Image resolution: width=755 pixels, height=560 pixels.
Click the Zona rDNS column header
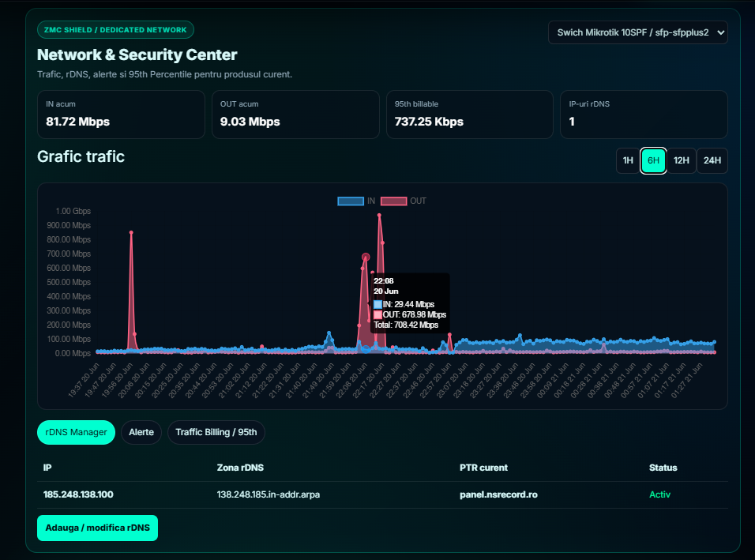[x=240, y=468]
